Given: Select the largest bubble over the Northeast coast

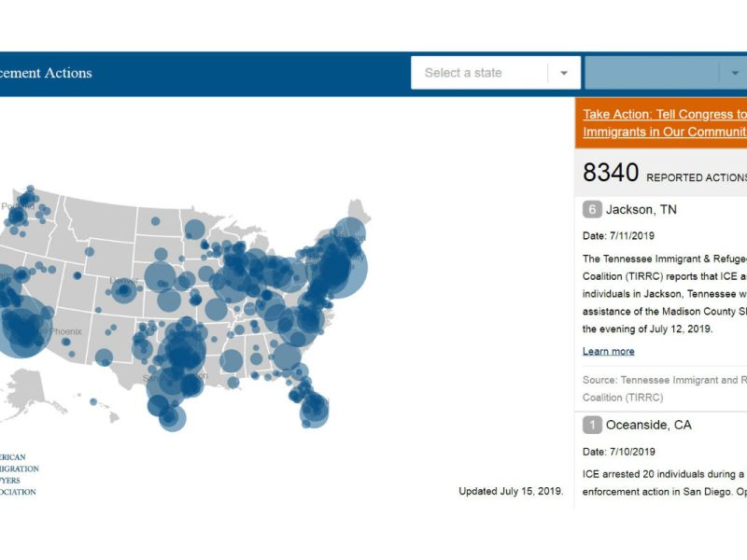Looking at the screenshot, I should (x=338, y=267).
